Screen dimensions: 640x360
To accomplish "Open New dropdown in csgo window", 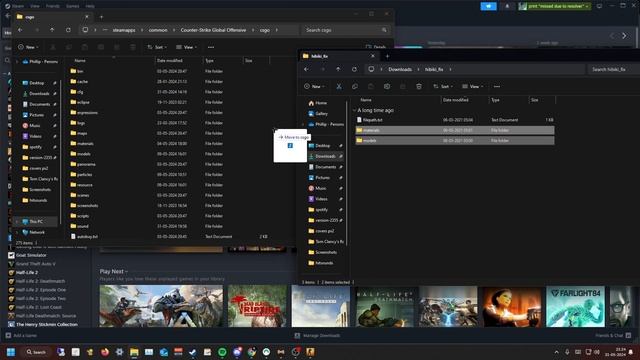I will click(28, 47).
